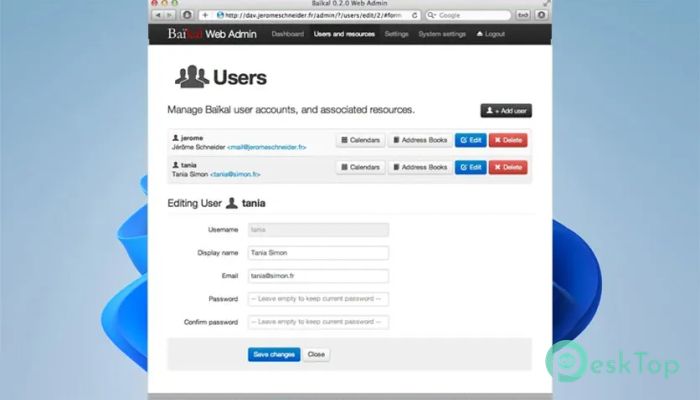Viewport: 700px width, 400px height.
Task: Delete user tania
Action: tap(508, 167)
